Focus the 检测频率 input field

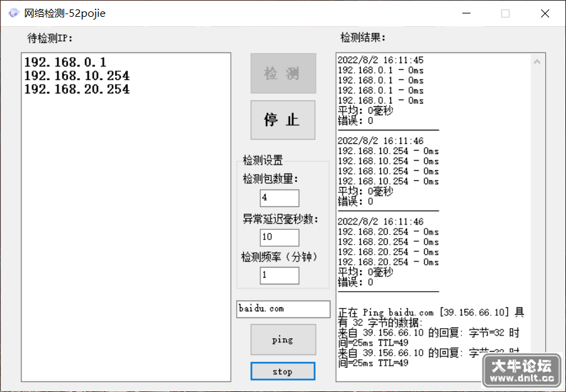pos(279,276)
